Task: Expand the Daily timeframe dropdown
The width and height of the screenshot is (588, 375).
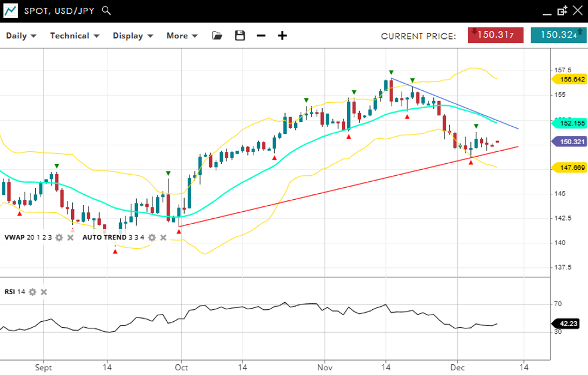Action: [x=22, y=36]
